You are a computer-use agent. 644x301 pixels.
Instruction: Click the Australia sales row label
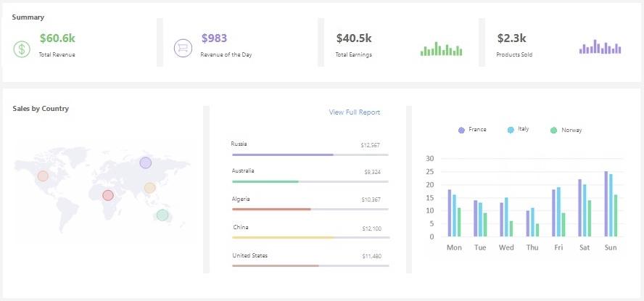242,170
